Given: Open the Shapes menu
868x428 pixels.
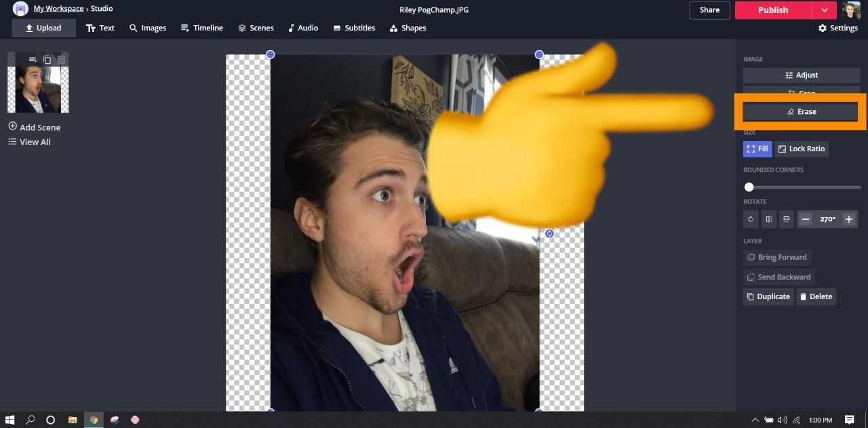Looking at the screenshot, I should (408, 28).
